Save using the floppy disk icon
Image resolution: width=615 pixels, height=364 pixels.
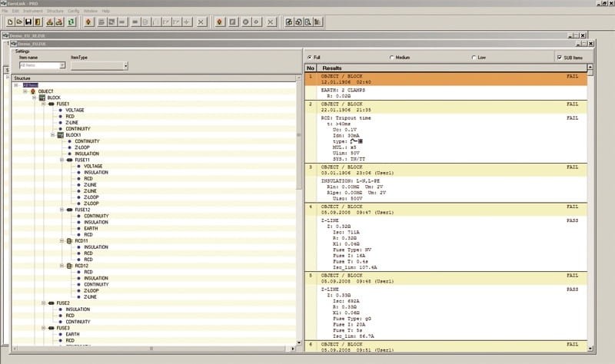[x=28, y=22]
